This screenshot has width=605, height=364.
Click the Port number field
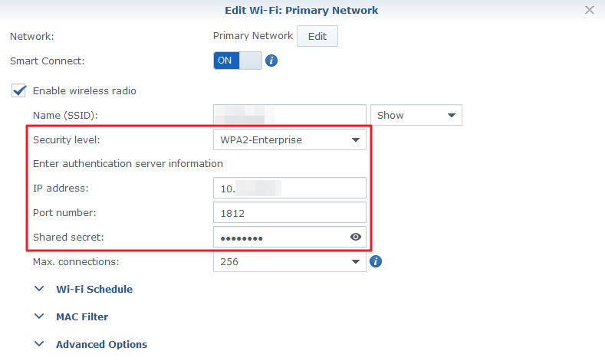pyautogui.click(x=290, y=212)
